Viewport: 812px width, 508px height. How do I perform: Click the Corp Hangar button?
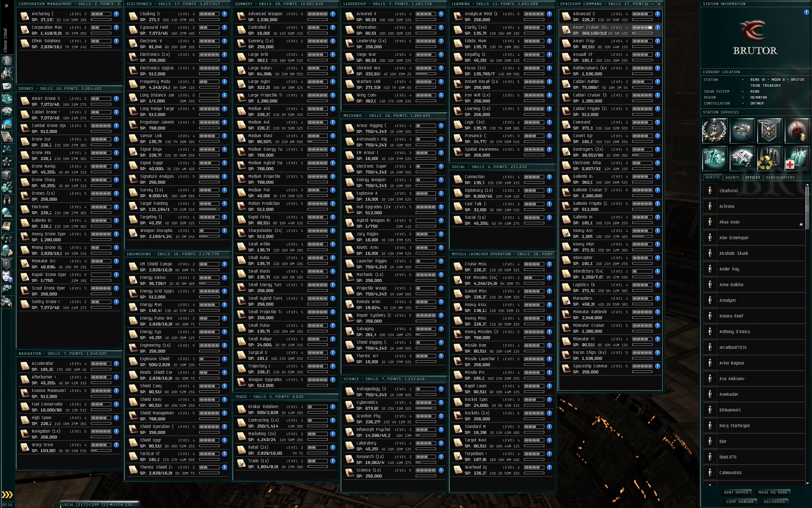coord(740,502)
